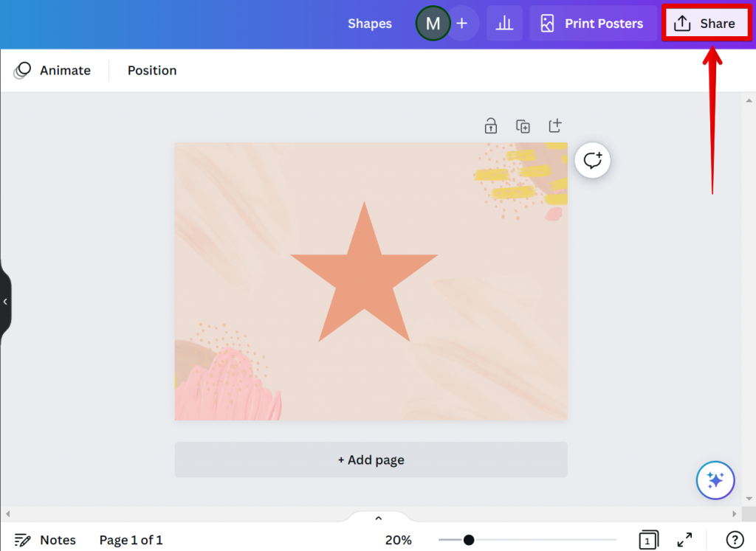The height and width of the screenshot is (551, 756).
Task: Expand the bottom panel with the chevron
Action: 378,517
